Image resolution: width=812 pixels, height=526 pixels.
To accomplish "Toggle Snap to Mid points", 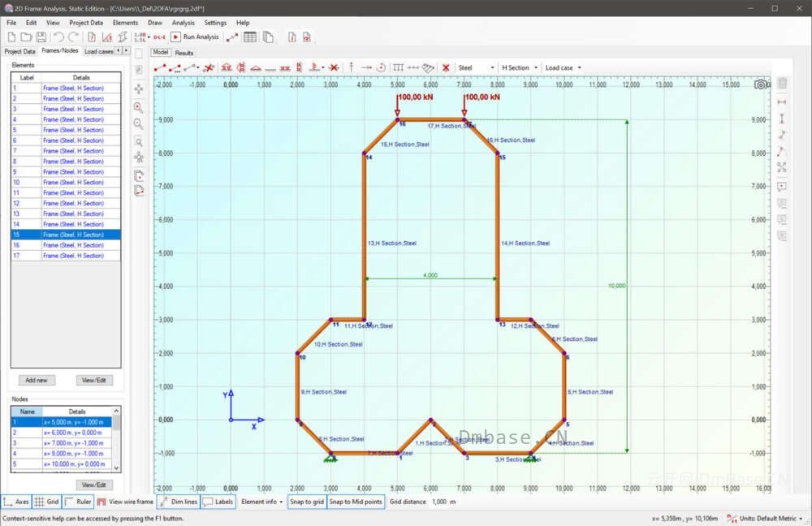I will click(356, 502).
